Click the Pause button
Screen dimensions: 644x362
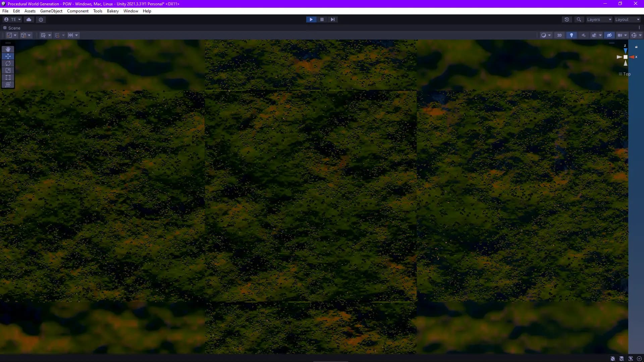point(322,19)
